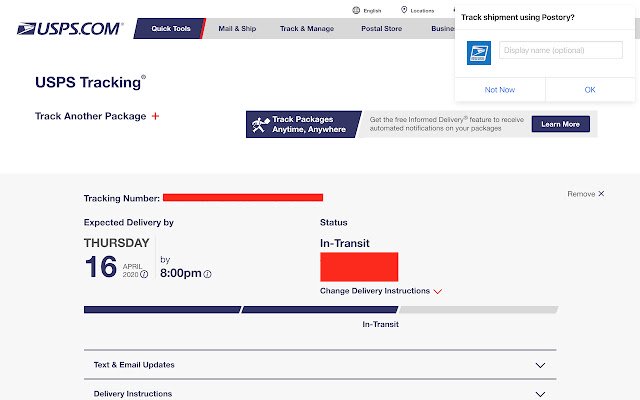Expand the Delivery Instructions section
Screen dimensions: 640x400
point(320,393)
